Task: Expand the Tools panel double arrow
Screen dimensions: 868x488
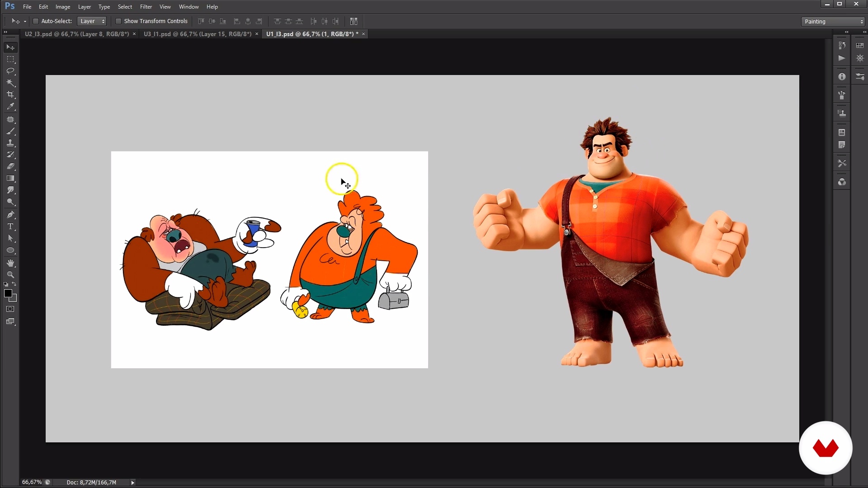Action: (x=5, y=32)
